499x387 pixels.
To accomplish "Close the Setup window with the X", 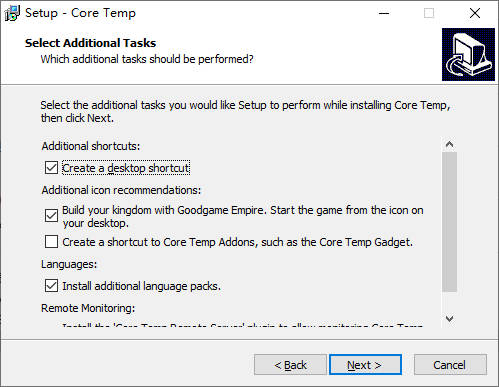I will [x=475, y=13].
